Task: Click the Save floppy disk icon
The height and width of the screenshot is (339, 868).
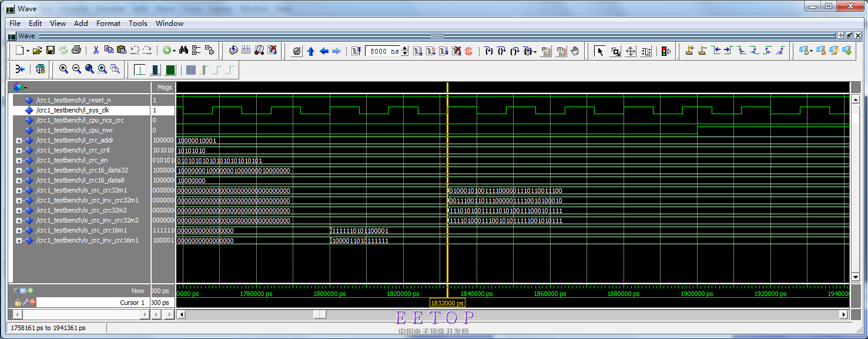Action: pyautogui.click(x=51, y=51)
